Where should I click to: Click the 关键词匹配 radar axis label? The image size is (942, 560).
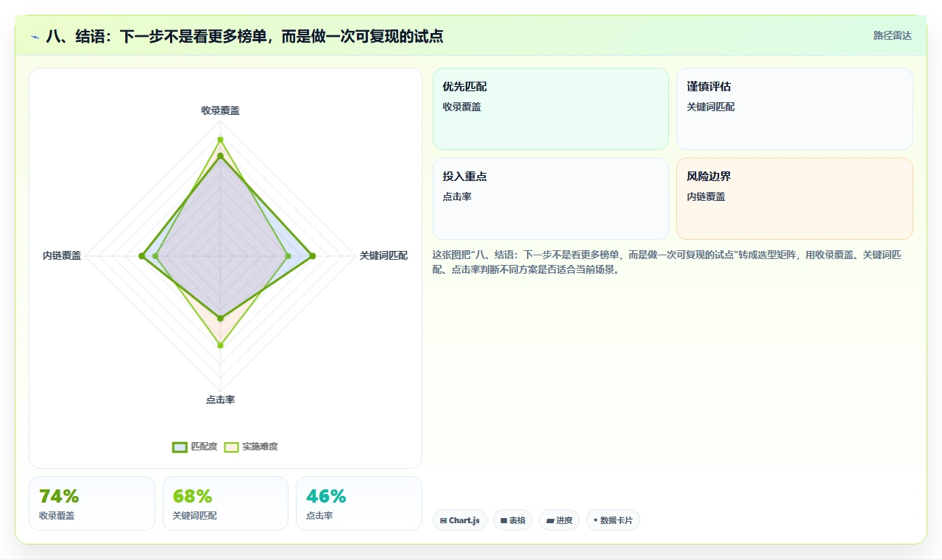point(383,255)
